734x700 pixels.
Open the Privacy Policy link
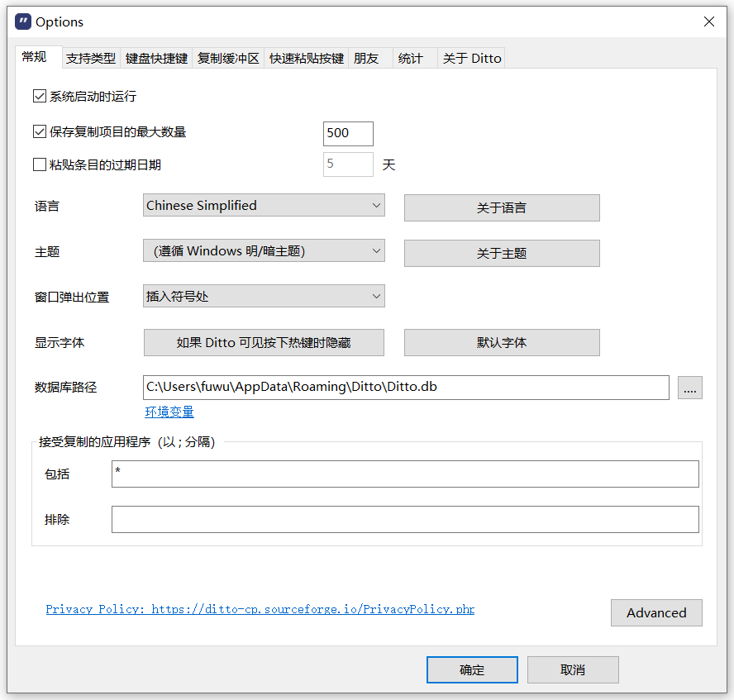click(260, 609)
